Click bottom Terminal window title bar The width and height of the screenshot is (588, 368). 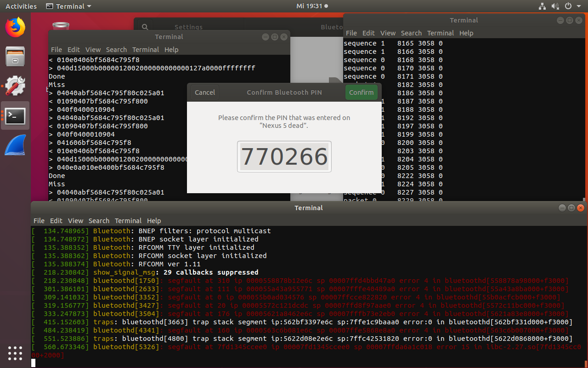point(309,208)
